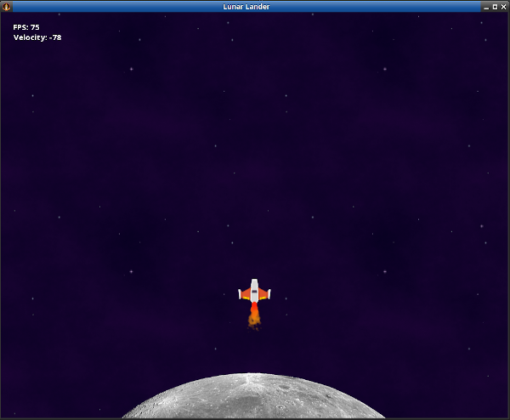Click the moon surface
This screenshot has height=420, width=510.
pyautogui.click(x=253, y=395)
